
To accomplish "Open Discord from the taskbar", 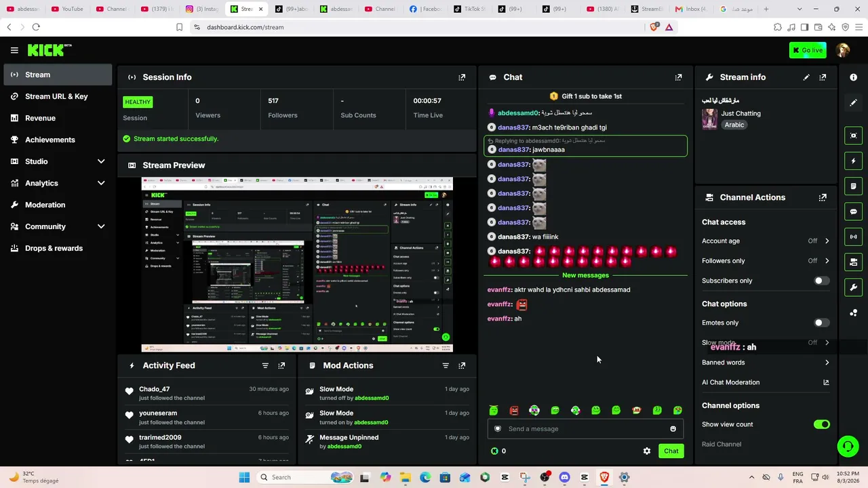I will pyautogui.click(x=564, y=477).
